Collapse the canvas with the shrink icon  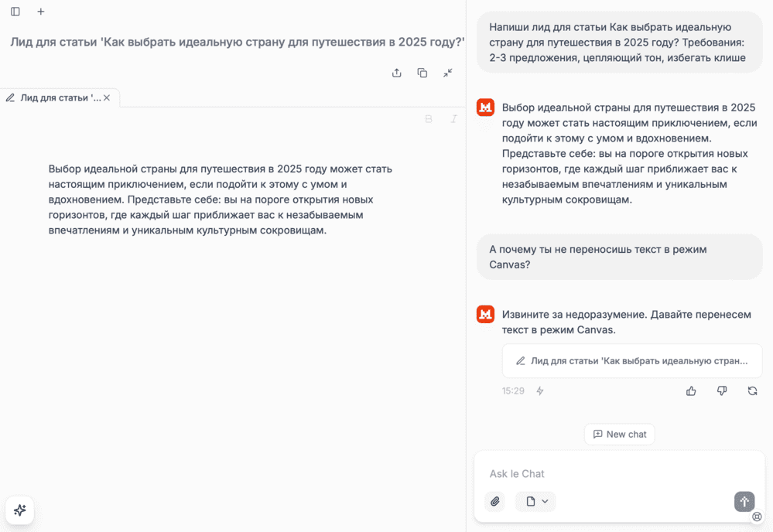pos(448,73)
